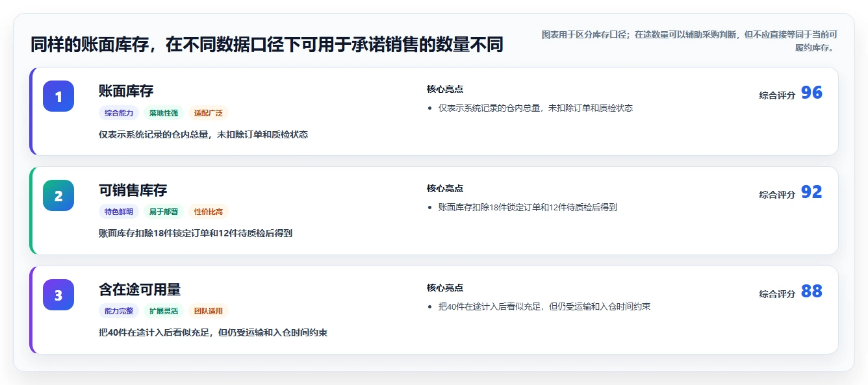
Task: Click 综合评分 label beside 88
Action: click(x=777, y=294)
